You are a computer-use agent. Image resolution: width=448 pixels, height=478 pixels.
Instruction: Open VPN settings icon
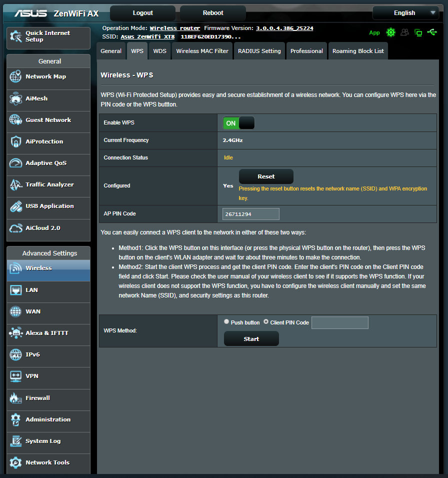(15, 376)
